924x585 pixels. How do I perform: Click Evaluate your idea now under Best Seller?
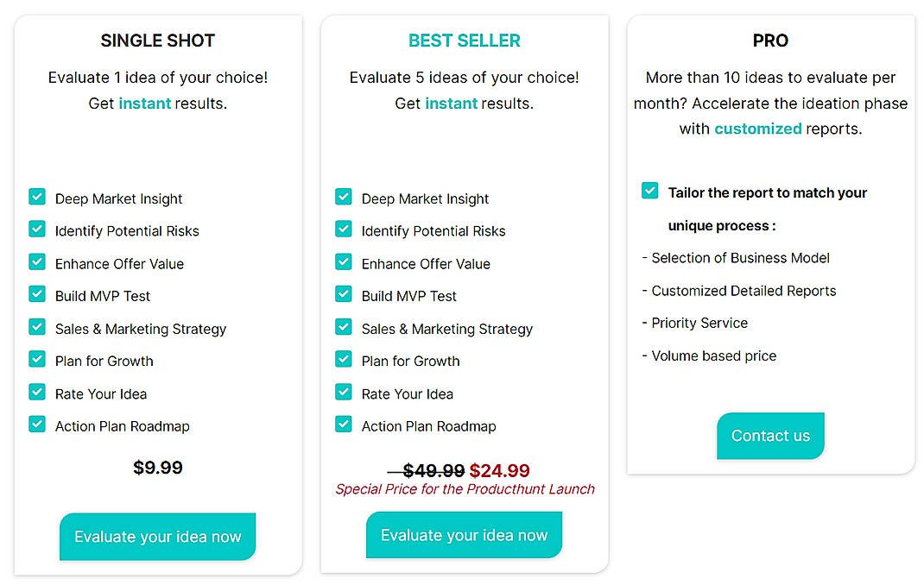[464, 535]
